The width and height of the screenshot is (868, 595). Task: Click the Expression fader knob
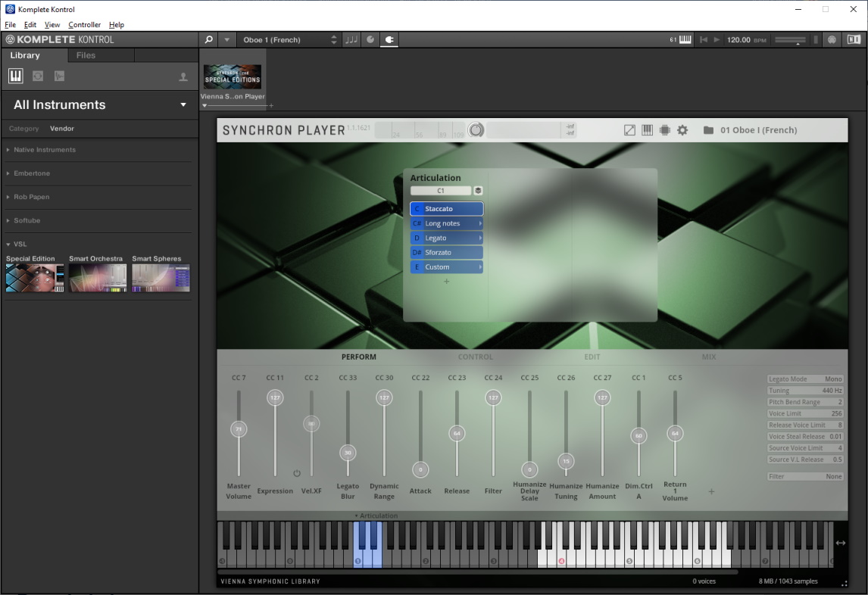click(x=275, y=397)
